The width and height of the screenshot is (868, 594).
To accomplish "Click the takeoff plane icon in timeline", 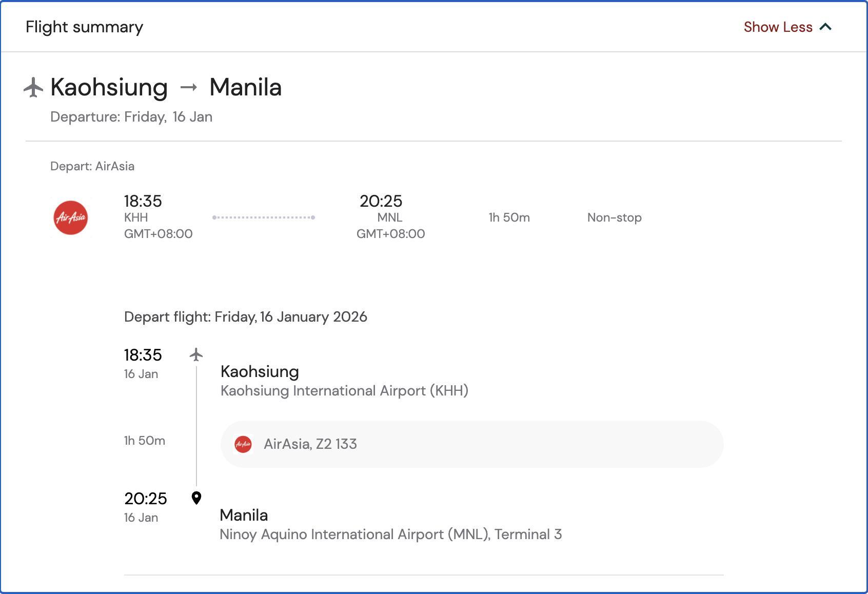I will [196, 354].
